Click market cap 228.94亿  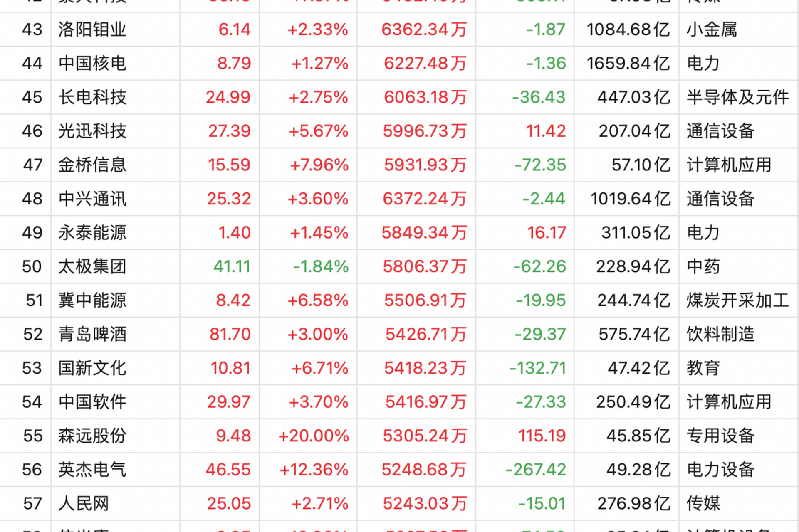coord(633,266)
